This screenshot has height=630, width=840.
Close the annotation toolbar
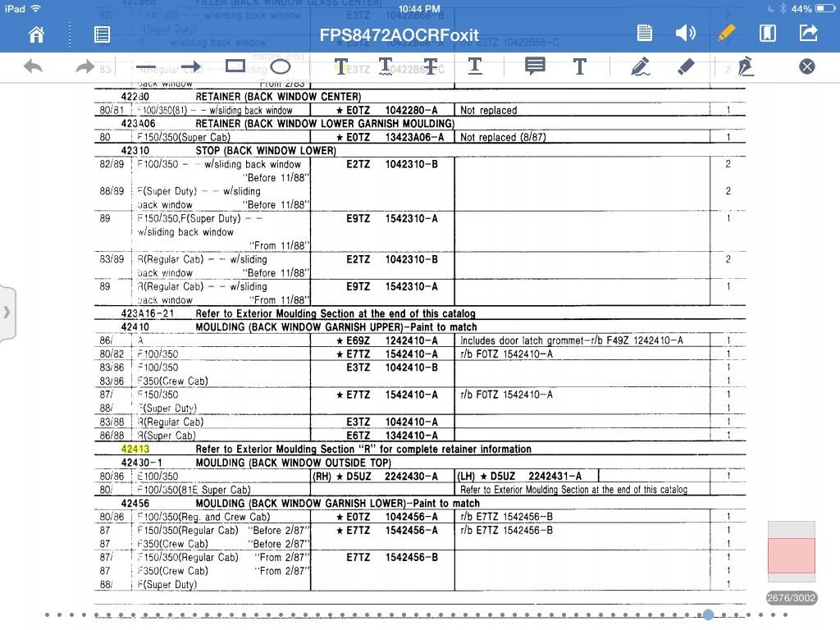coord(807,66)
